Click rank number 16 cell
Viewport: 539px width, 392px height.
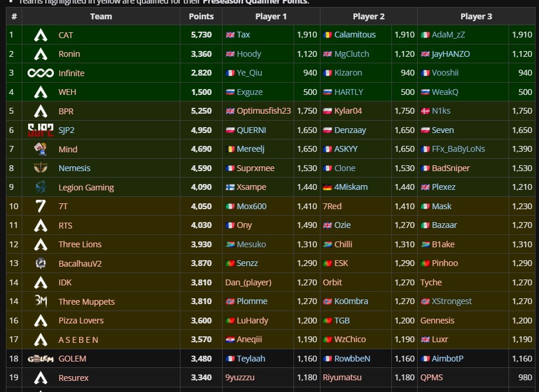[13, 321]
